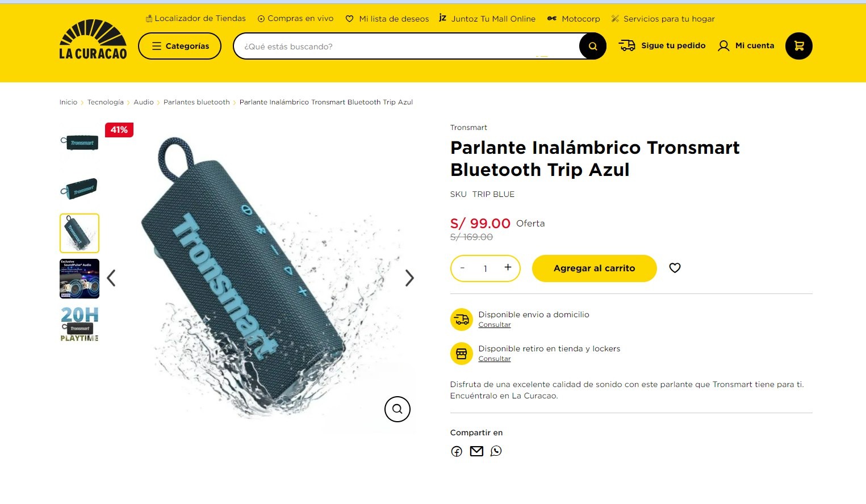Open the Categorías menu

point(179,46)
